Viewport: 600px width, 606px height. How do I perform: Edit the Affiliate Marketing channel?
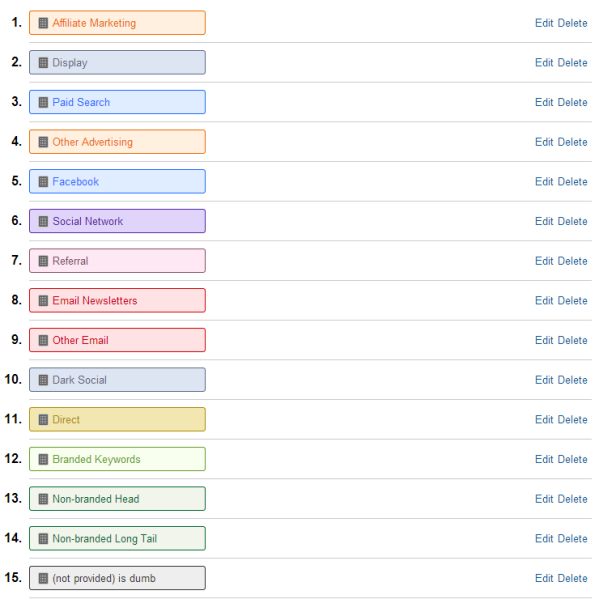pos(544,23)
